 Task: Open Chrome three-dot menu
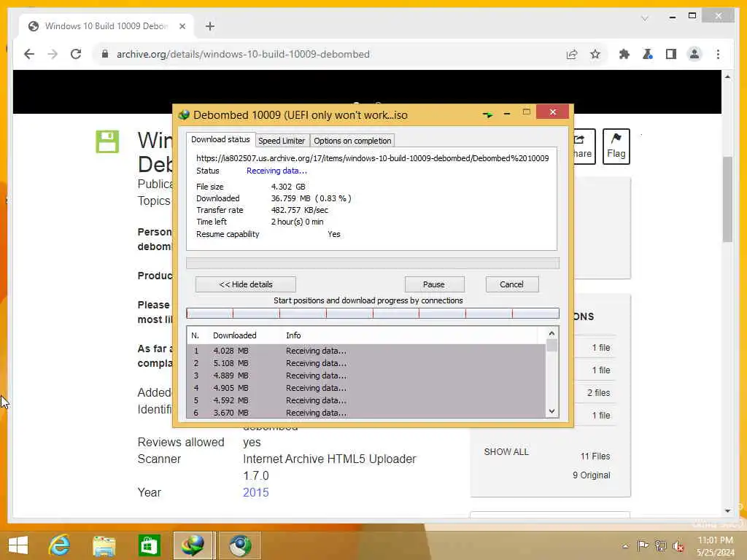coord(718,54)
